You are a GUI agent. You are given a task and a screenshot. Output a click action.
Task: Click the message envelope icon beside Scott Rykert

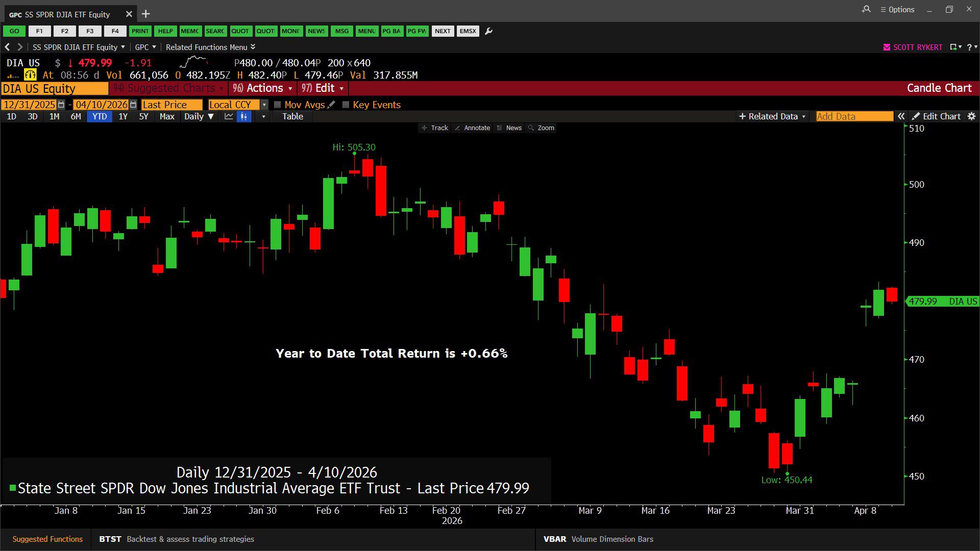tap(887, 47)
